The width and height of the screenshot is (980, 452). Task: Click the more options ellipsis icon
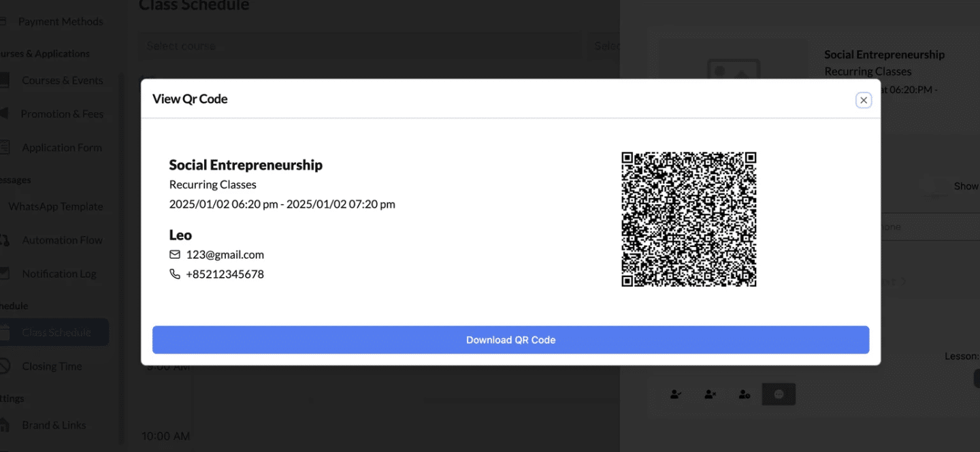click(x=779, y=394)
